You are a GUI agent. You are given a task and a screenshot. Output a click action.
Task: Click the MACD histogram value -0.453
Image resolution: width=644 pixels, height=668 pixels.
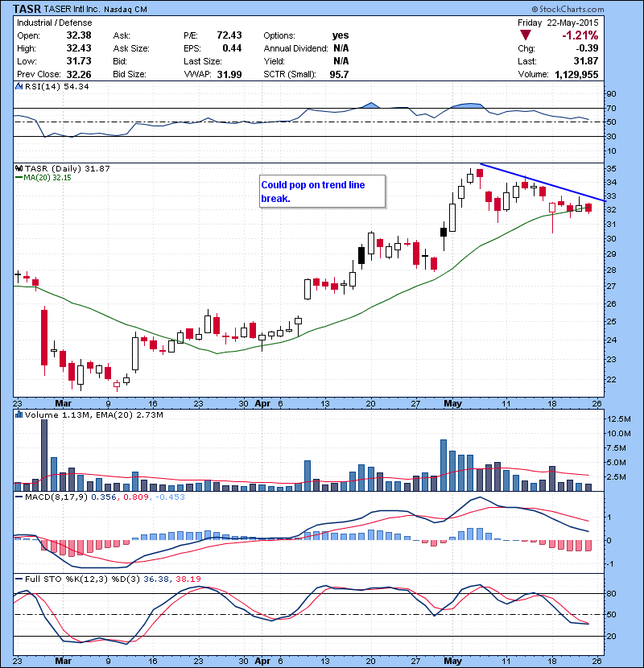click(x=170, y=497)
